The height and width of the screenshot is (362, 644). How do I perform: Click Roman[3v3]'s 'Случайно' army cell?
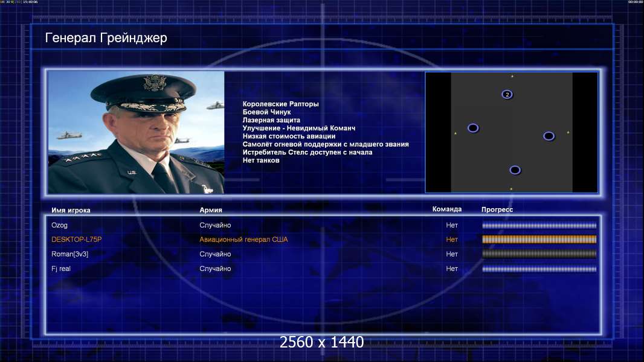[x=215, y=254]
